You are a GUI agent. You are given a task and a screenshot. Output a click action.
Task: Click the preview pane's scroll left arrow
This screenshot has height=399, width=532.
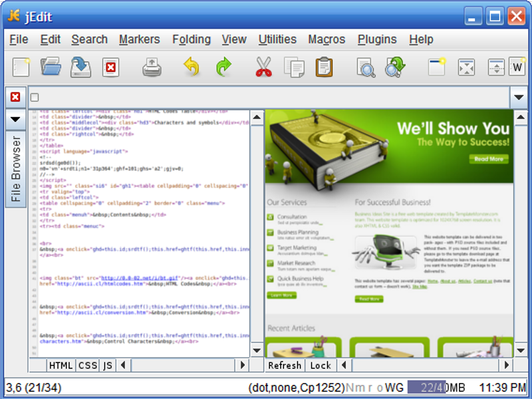point(344,365)
